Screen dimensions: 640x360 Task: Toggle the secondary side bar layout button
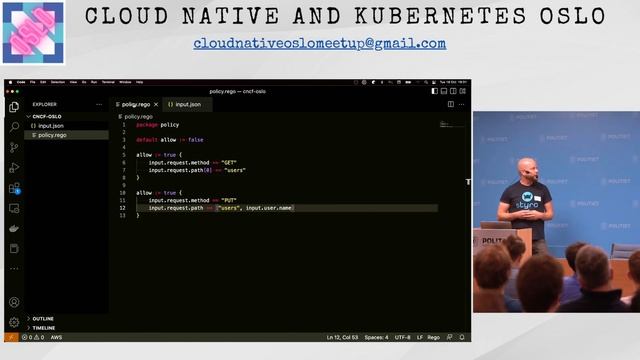tap(453, 91)
